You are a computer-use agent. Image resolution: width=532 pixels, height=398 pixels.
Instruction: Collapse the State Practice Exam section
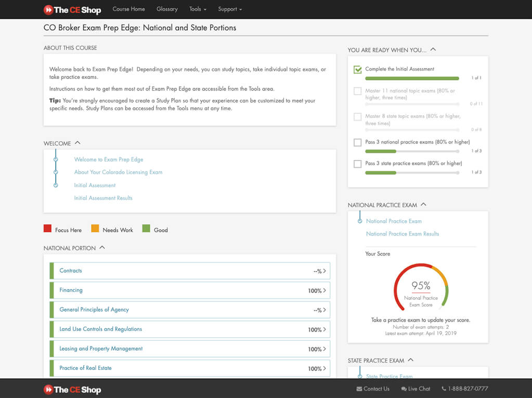pyautogui.click(x=410, y=360)
